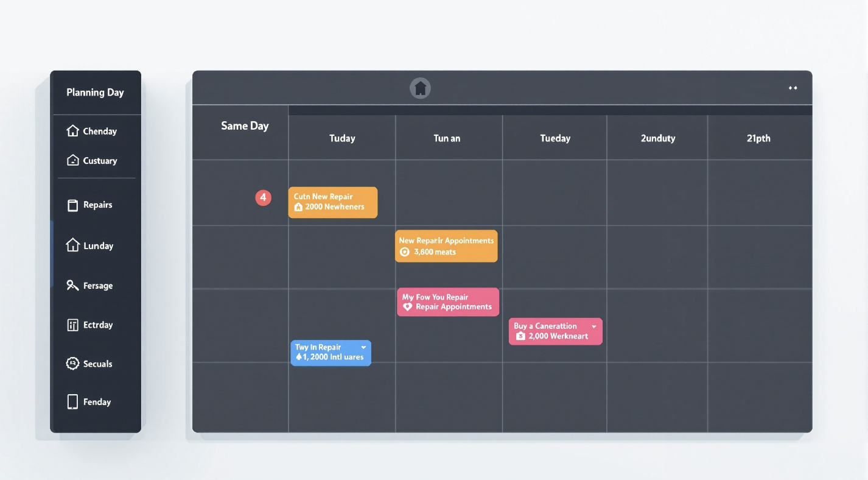Screen dimensions: 868x480
Task: Click the house icon beside Chenday
Action: coord(73,131)
